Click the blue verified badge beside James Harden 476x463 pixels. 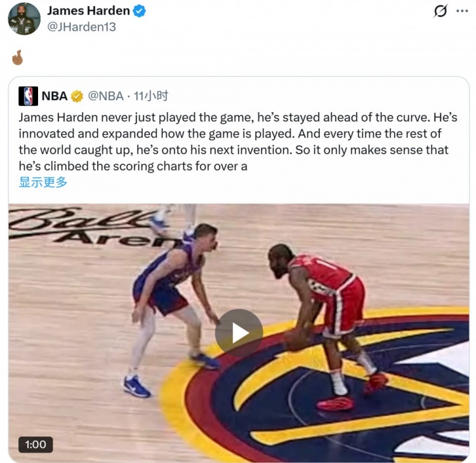click(140, 11)
